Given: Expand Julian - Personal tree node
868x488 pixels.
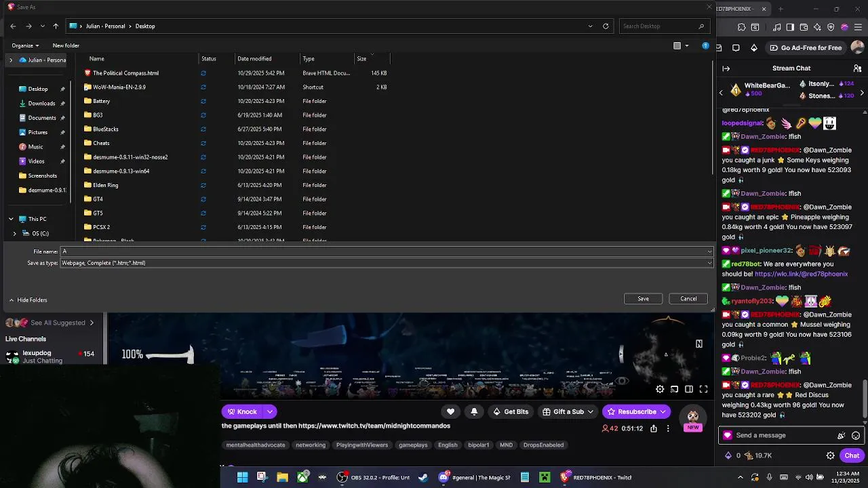Looking at the screenshot, I should [x=11, y=60].
